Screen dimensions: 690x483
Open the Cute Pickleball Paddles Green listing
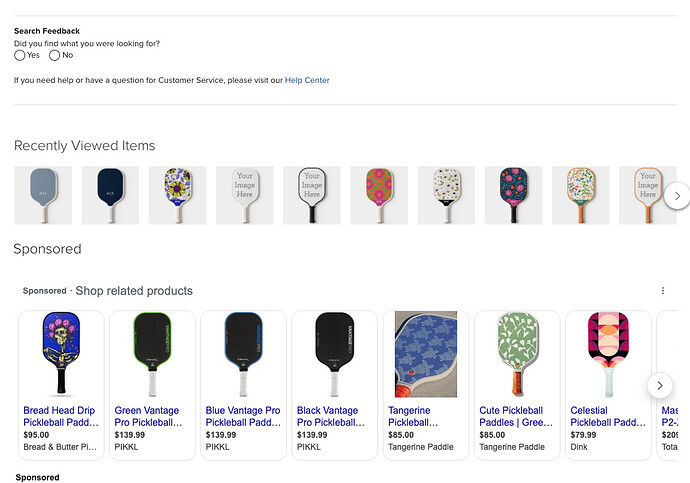tap(516, 416)
